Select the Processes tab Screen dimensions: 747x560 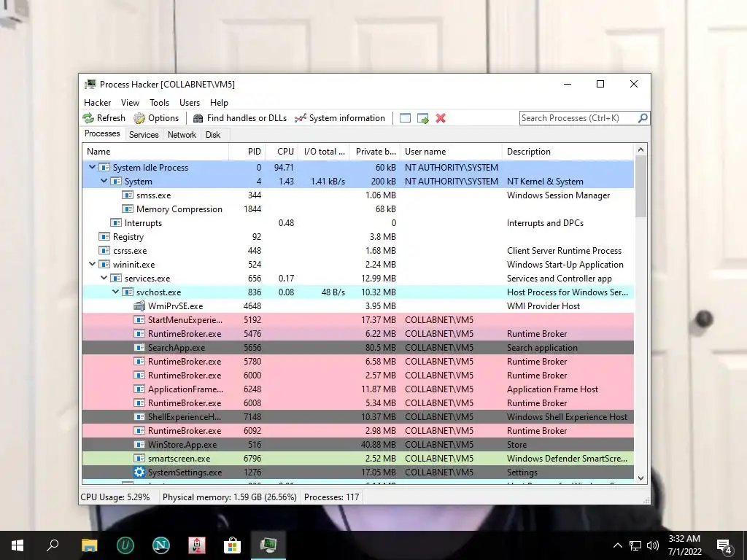click(102, 133)
